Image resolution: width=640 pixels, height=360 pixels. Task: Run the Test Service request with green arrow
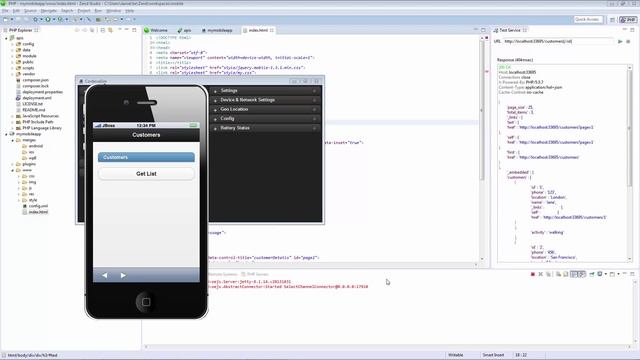coord(620,41)
